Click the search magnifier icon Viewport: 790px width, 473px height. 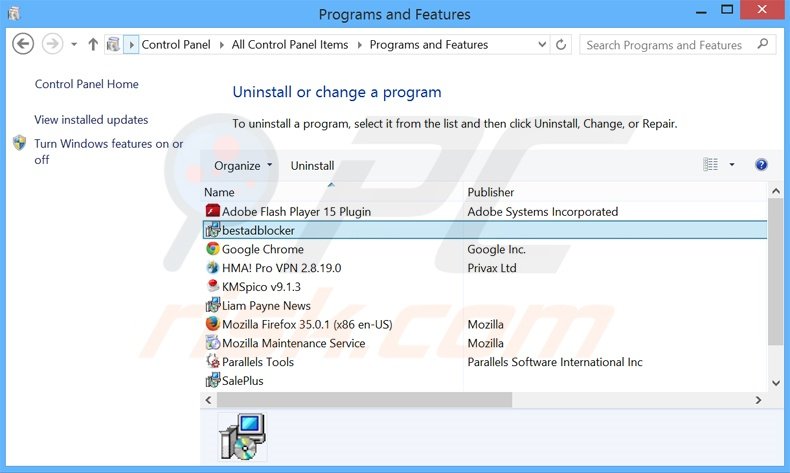click(763, 44)
